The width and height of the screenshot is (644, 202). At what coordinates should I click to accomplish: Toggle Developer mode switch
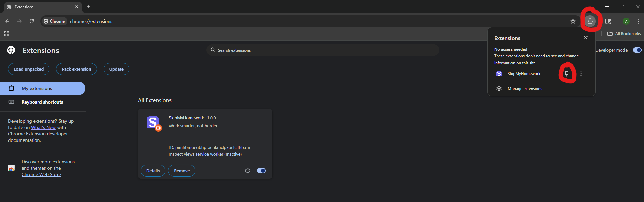coord(637,50)
